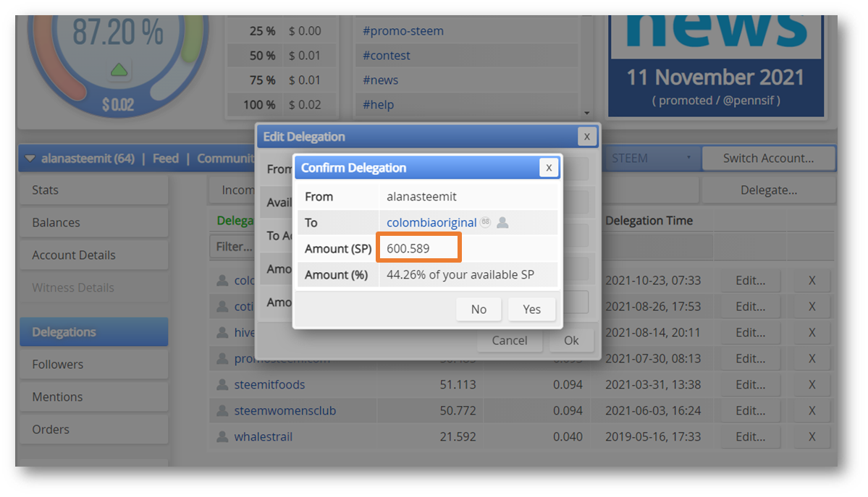Image resolution: width=868 pixels, height=497 pixels.
Task: Close the Confirm Delegation dialog
Action: [549, 168]
